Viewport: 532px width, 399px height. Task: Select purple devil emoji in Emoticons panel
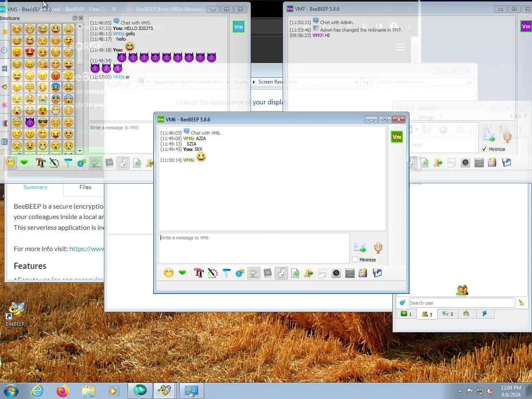click(30, 122)
